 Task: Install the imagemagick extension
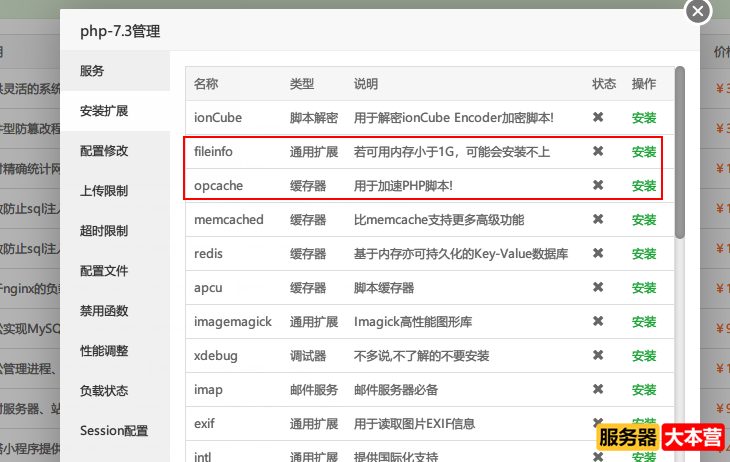pyautogui.click(x=644, y=322)
